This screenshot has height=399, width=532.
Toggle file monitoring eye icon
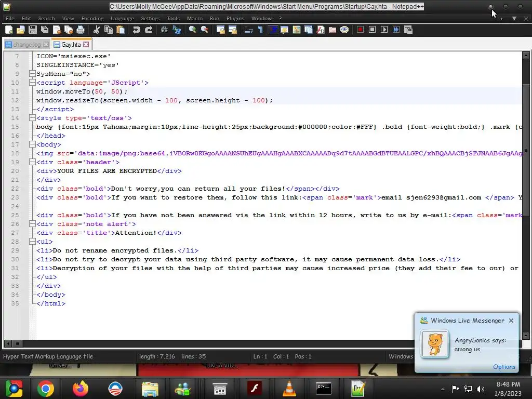[344, 30]
